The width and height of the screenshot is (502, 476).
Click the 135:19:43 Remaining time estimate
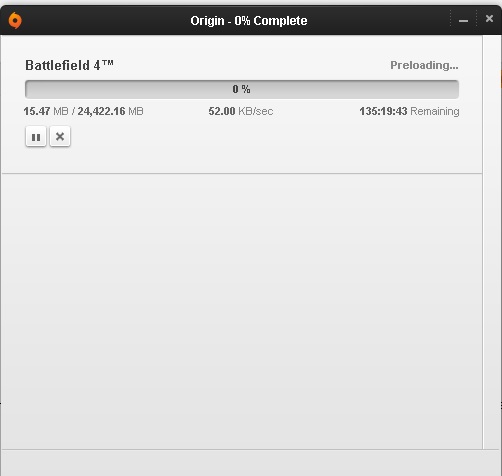pyautogui.click(x=409, y=111)
